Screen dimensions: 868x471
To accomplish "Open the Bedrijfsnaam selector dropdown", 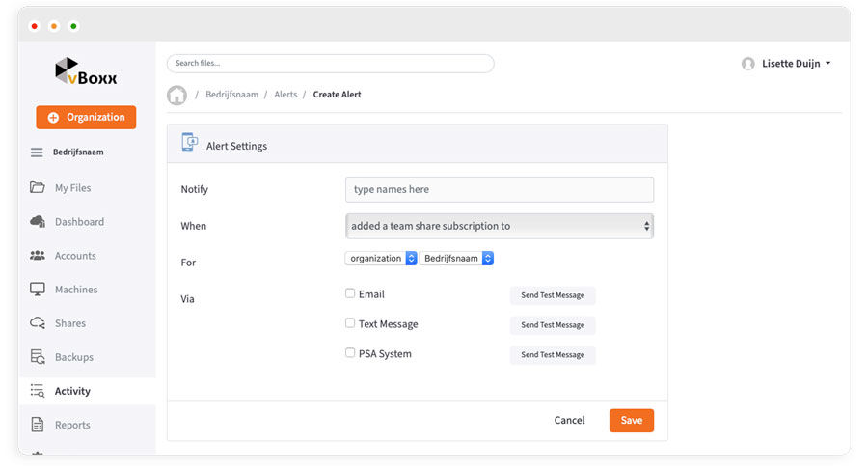I will [x=456, y=259].
